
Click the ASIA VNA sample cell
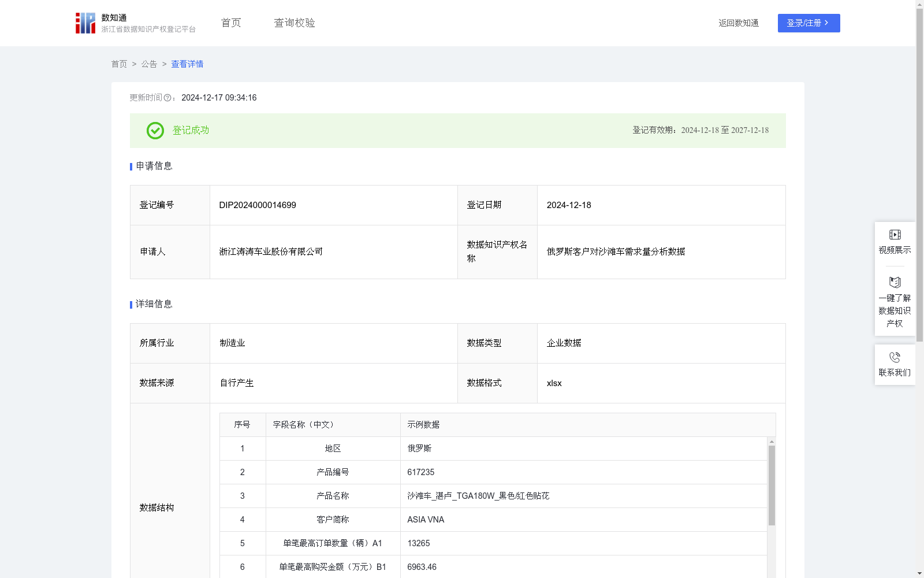click(584, 520)
